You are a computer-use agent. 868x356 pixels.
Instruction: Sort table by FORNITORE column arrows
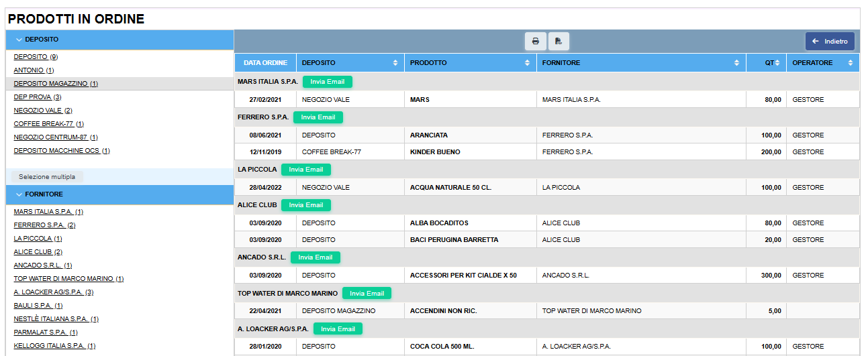click(x=738, y=63)
